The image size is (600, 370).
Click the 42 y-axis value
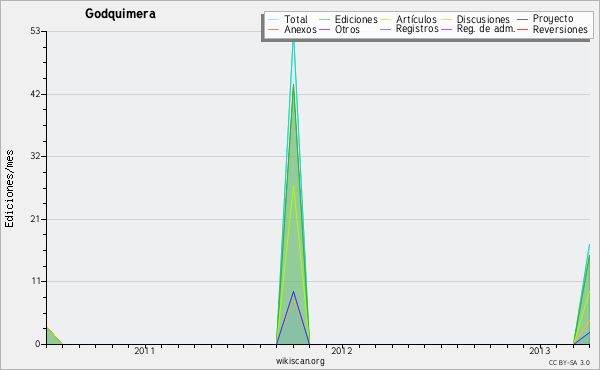[x=35, y=94]
